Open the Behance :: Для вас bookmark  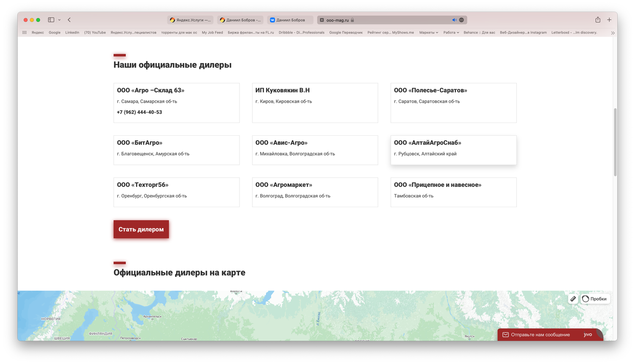point(479,33)
